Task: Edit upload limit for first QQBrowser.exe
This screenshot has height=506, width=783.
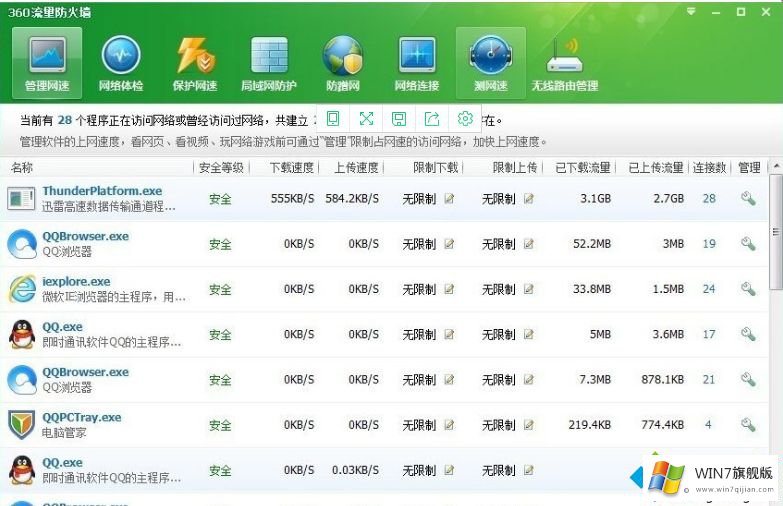Action: (529, 244)
